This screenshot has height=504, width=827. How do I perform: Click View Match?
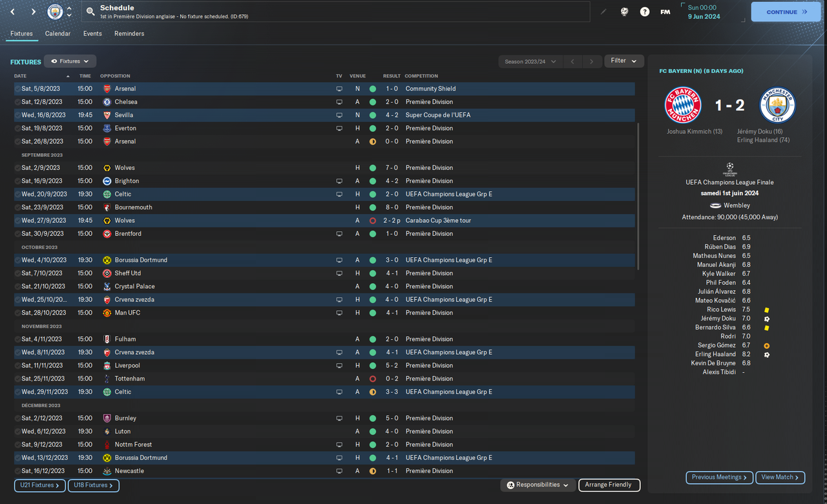[x=780, y=478]
